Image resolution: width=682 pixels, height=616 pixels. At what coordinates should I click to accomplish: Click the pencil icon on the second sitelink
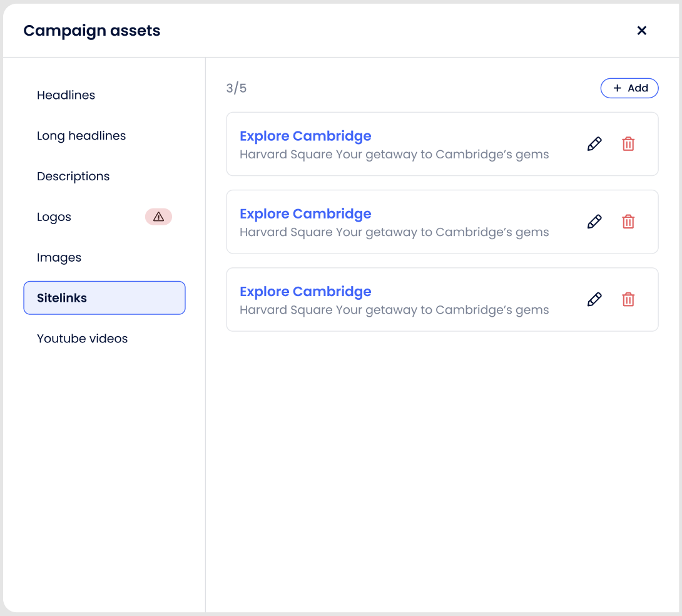coord(594,222)
